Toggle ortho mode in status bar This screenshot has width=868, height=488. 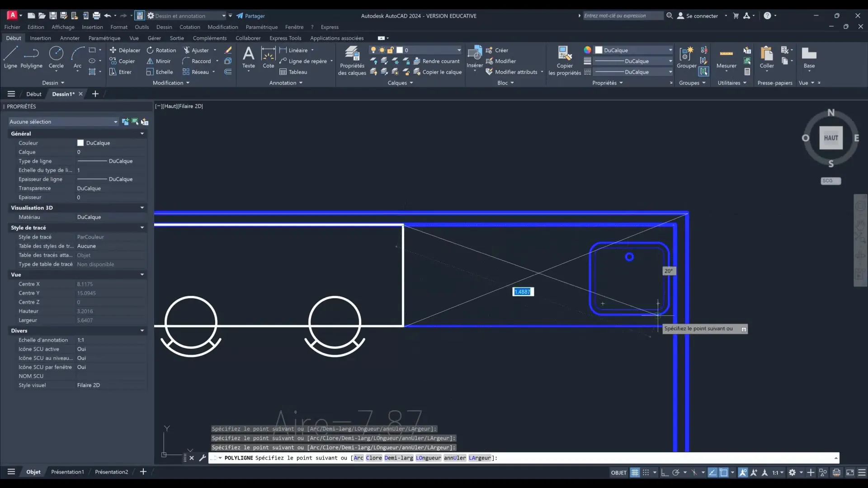[665, 472]
